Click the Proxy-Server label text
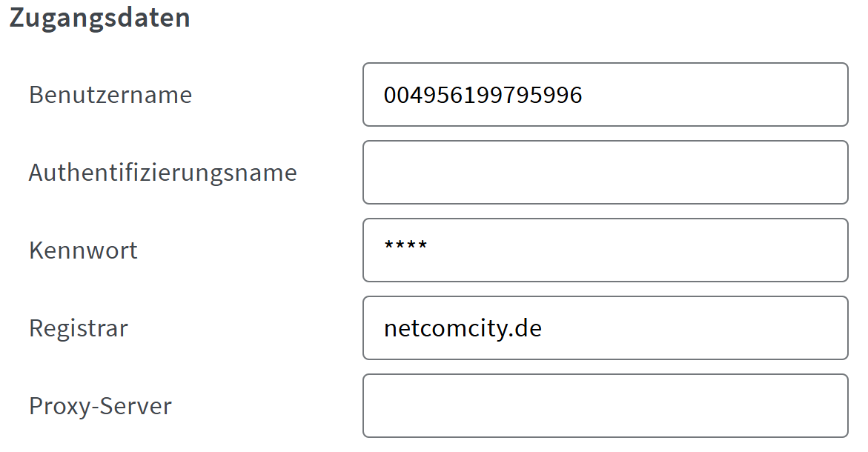 click(x=100, y=406)
